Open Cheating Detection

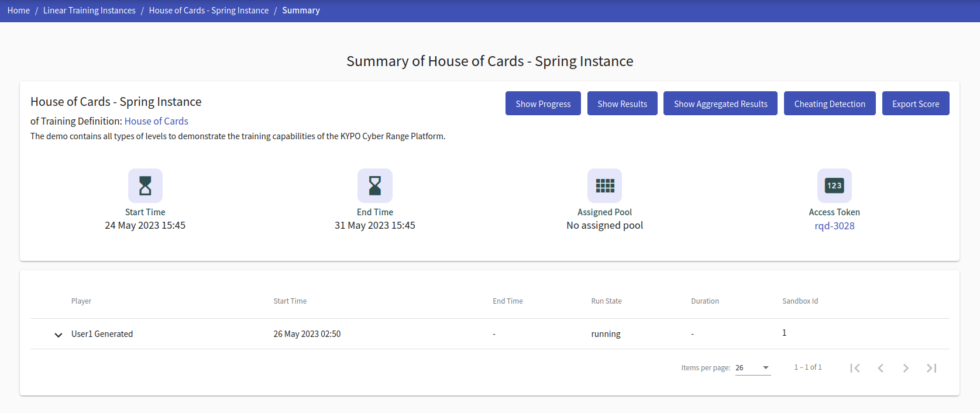[x=830, y=104]
